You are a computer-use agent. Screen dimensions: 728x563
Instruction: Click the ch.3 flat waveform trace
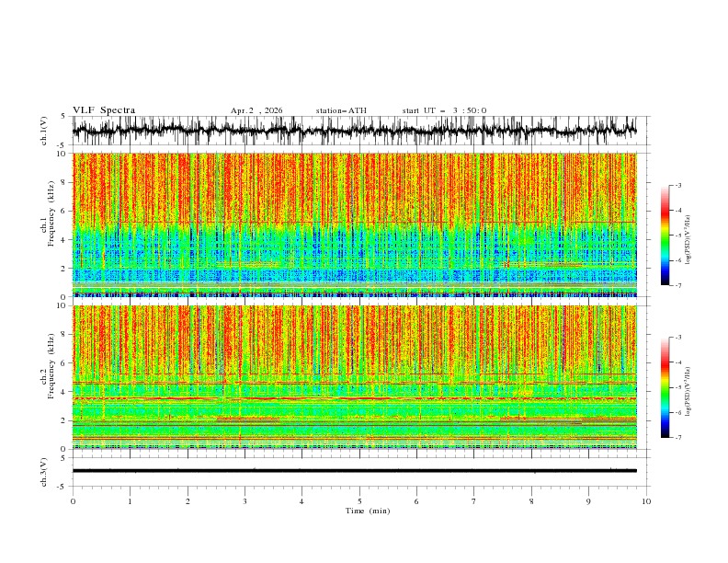[354, 471]
